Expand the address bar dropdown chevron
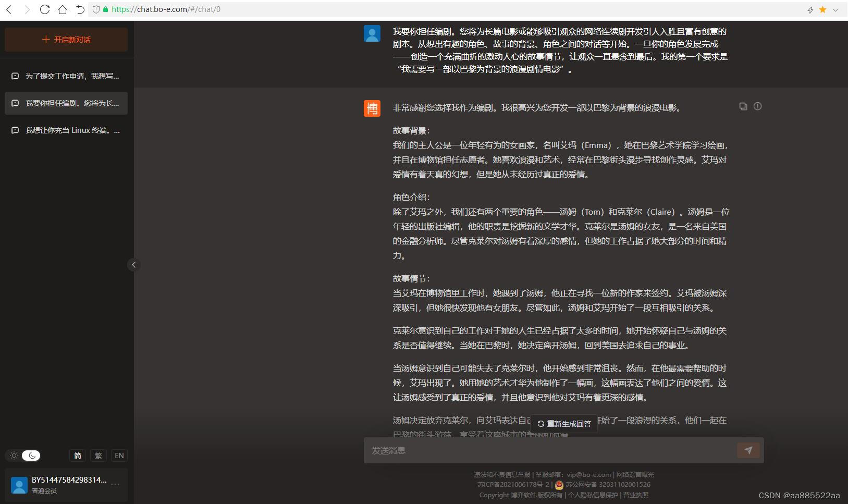Image resolution: width=848 pixels, height=504 pixels. click(x=836, y=10)
